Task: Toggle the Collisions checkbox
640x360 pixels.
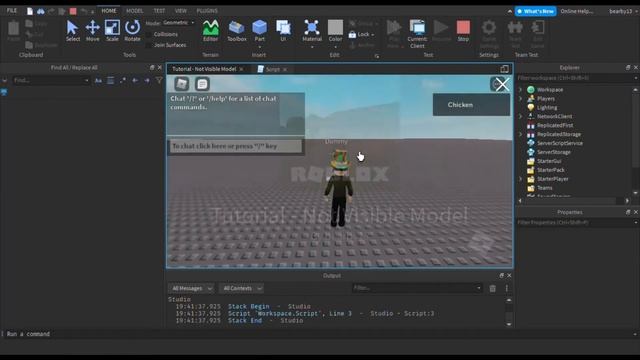Action: click(149, 34)
